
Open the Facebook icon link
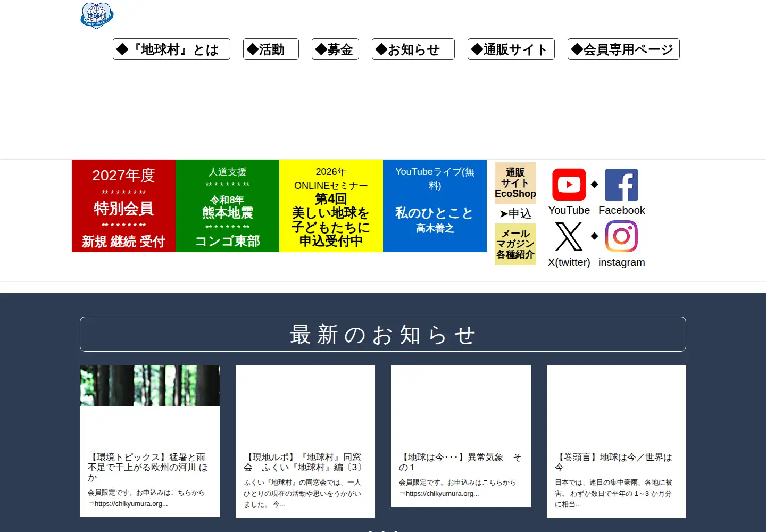(x=621, y=185)
